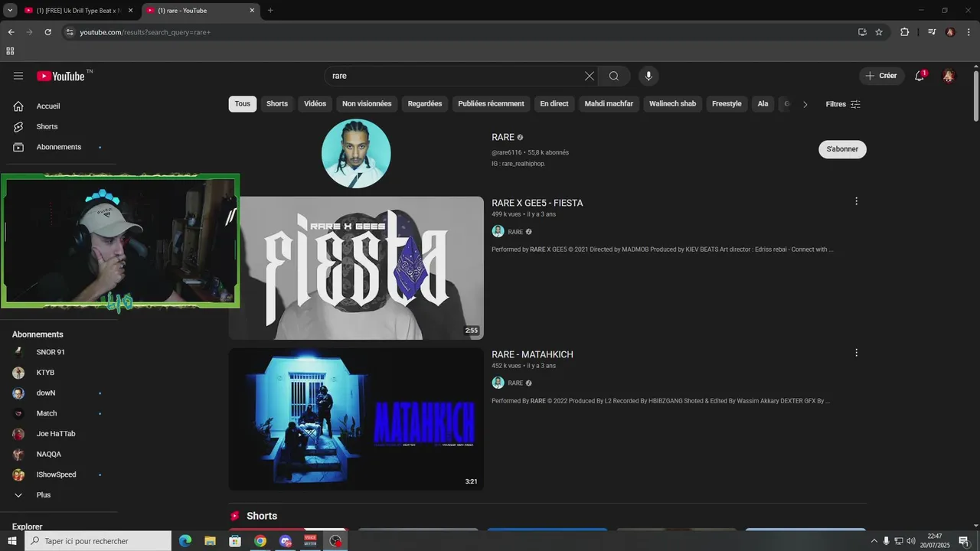Click the taskbar search box

coord(98,541)
